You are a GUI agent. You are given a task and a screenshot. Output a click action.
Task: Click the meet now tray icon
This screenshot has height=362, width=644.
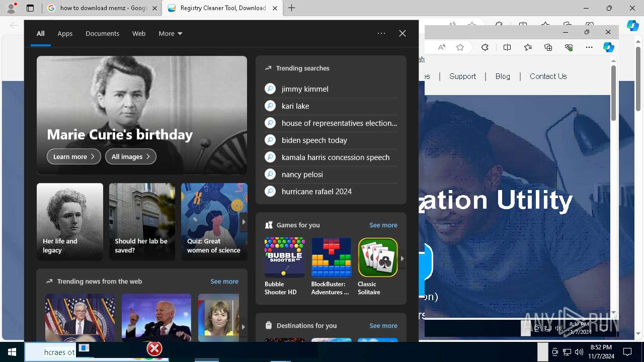coord(555,352)
